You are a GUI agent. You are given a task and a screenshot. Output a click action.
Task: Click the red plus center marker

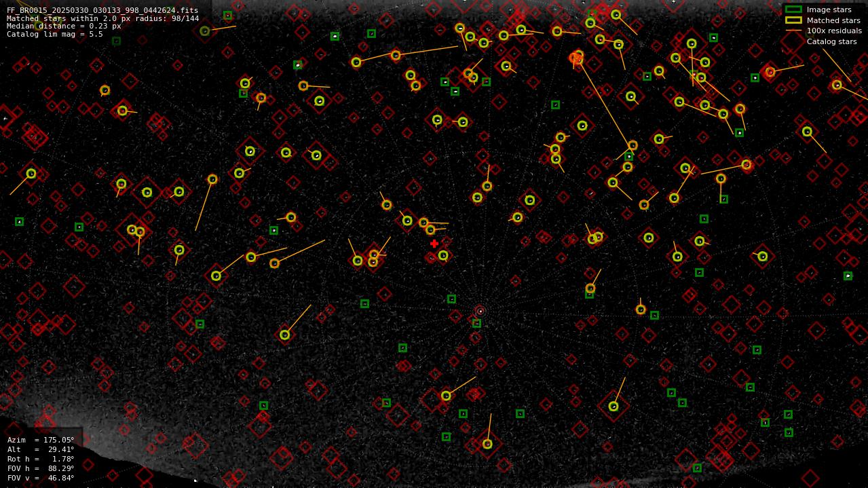[x=434, y=244]
